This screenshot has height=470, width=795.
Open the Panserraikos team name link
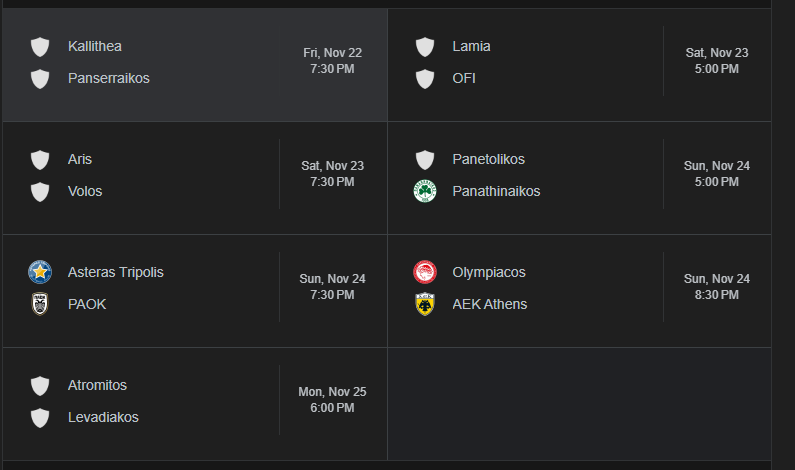click(x=109, y=78)
